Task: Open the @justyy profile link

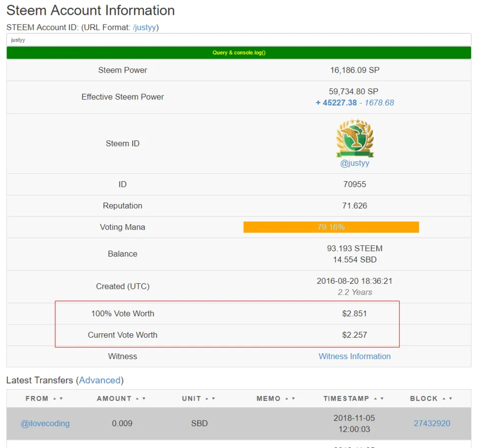Action: pyautogui.click(x=355, y=163)
